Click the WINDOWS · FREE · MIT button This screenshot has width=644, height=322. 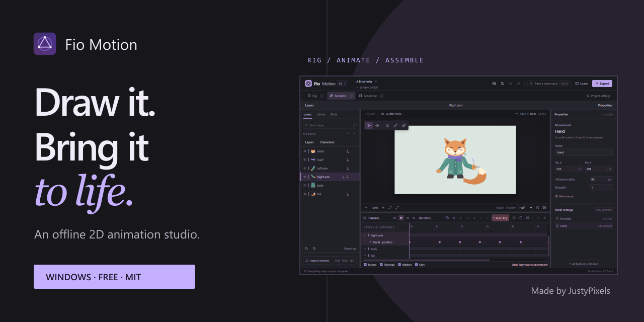point(114,277)
